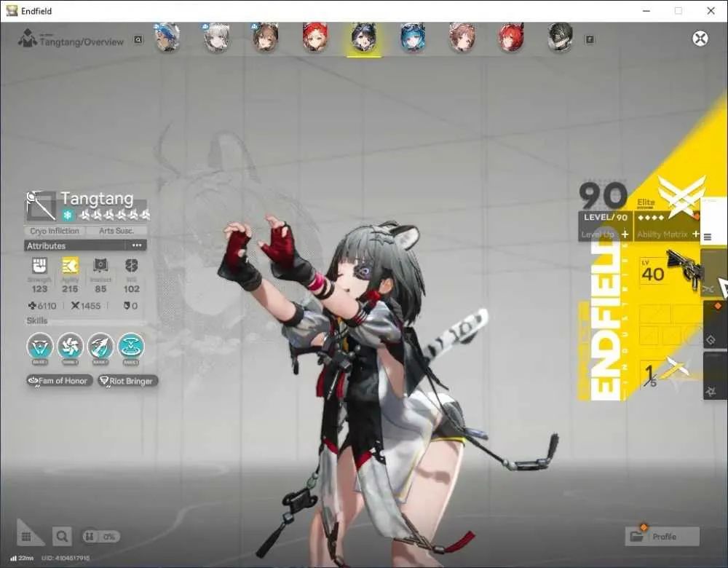Open the grid menu icon at bottom left
Image resolution: width=728 pixels, height=568 pixels.
pyautogui.click(x=26, y=537)
